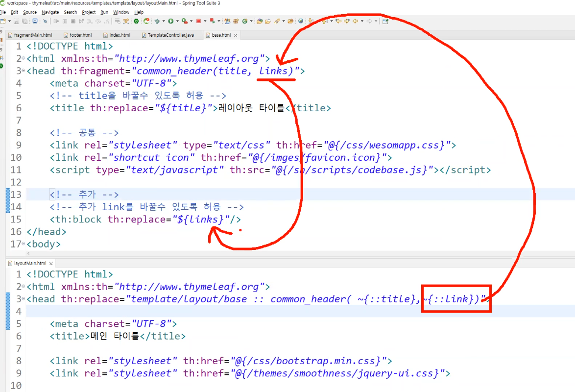This screenshot has width=575, height=392.
Task: Click the Disconnect debug icon
Action: pos(81,21)
